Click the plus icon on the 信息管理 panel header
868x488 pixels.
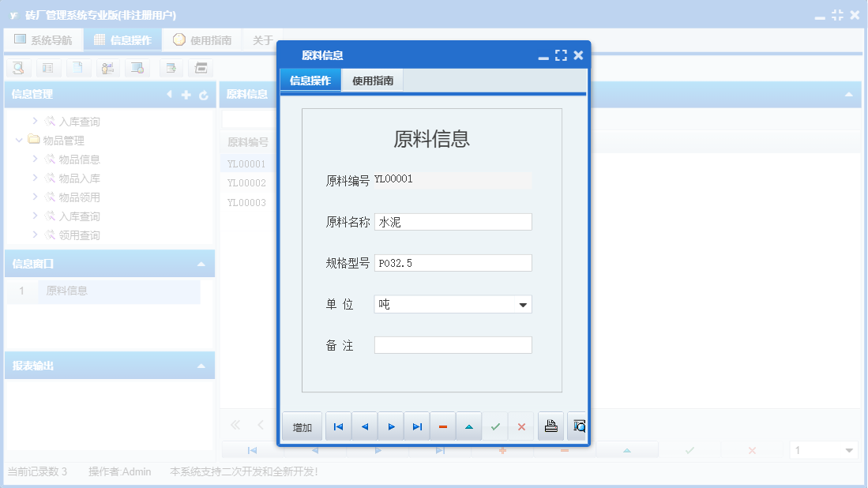pos(185,94)
